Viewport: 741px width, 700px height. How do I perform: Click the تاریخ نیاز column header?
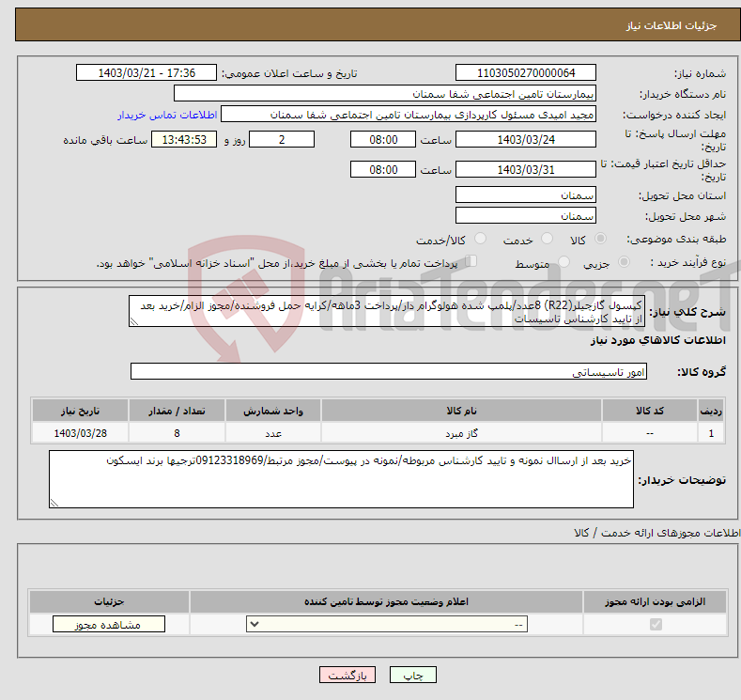pyautogui.click(x=81, y=411)
